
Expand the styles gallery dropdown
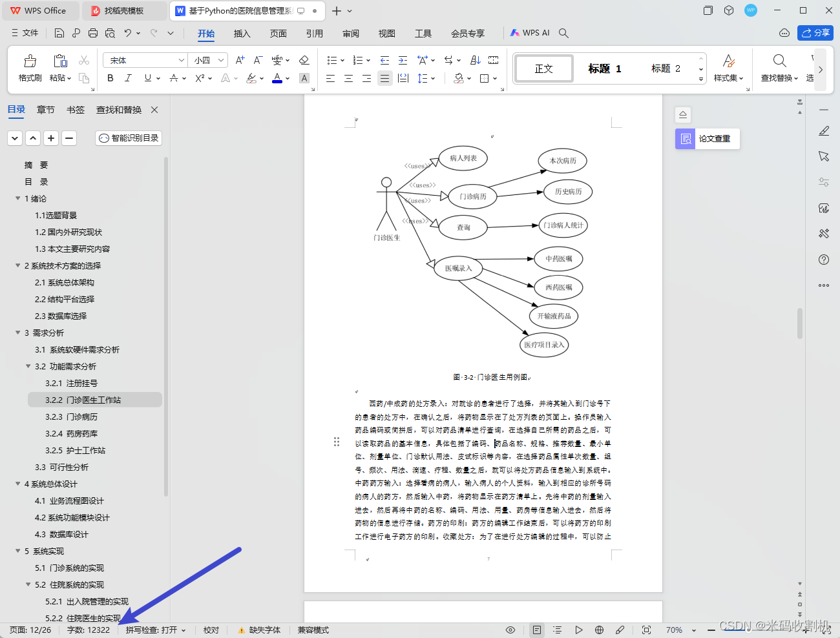[x=701, y=79]
